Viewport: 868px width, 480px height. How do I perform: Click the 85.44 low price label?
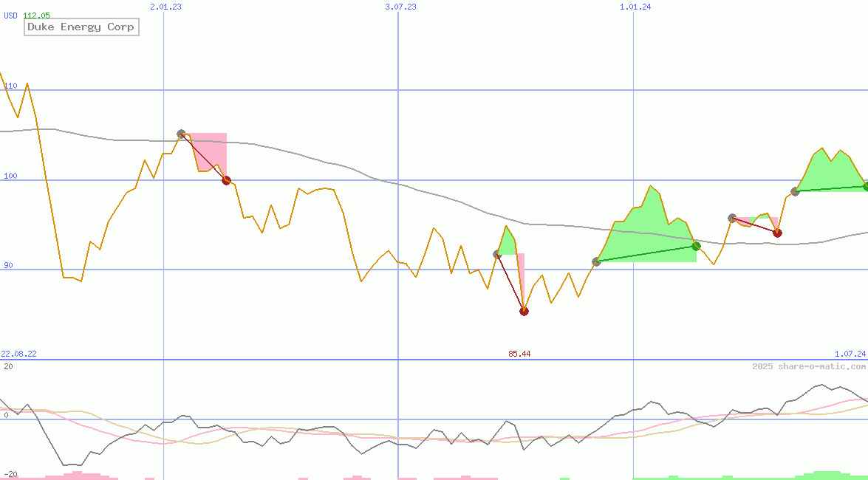[519, 354]
